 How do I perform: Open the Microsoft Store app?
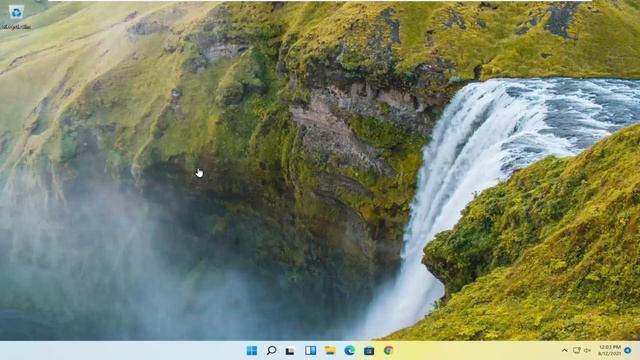coord(369,351)
